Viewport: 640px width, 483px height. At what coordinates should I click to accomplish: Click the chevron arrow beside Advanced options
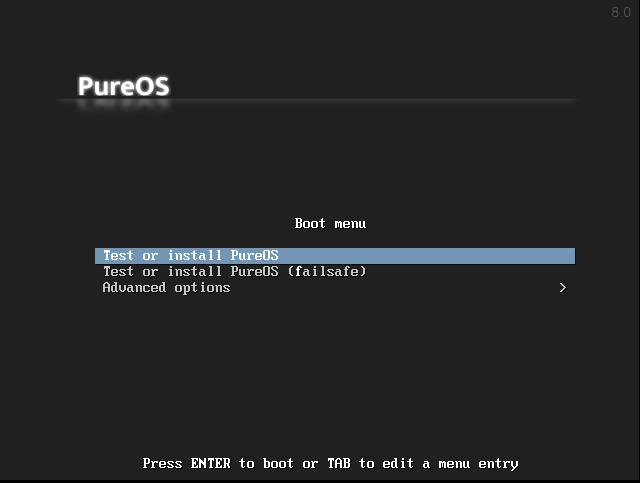coord(563,288)
